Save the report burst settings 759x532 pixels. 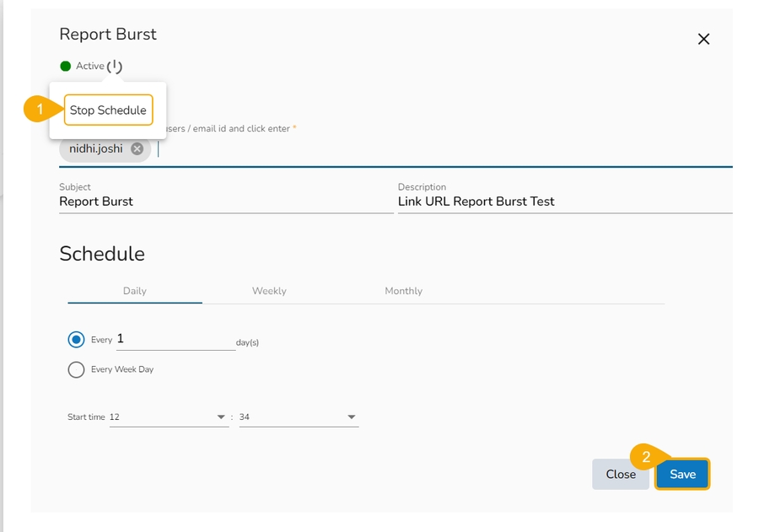682,475
